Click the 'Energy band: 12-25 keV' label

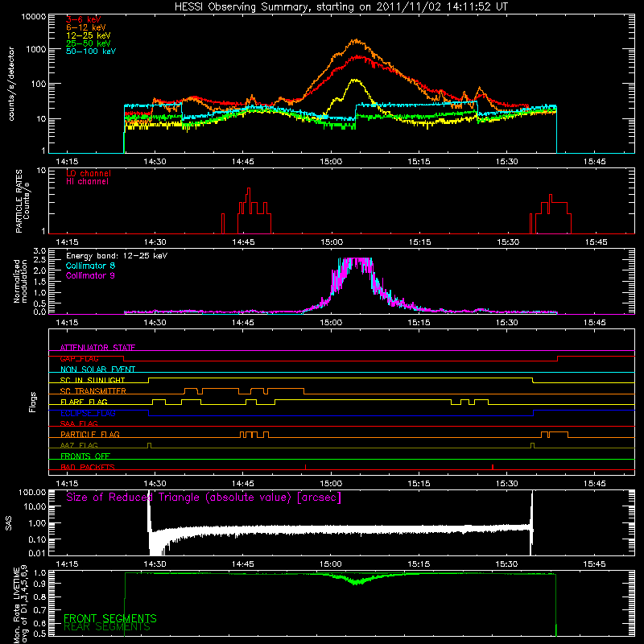[117, 256]
